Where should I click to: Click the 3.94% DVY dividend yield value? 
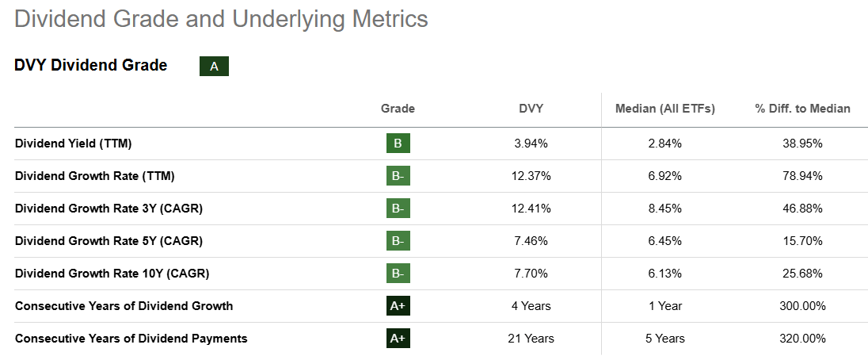click(530, 144)
